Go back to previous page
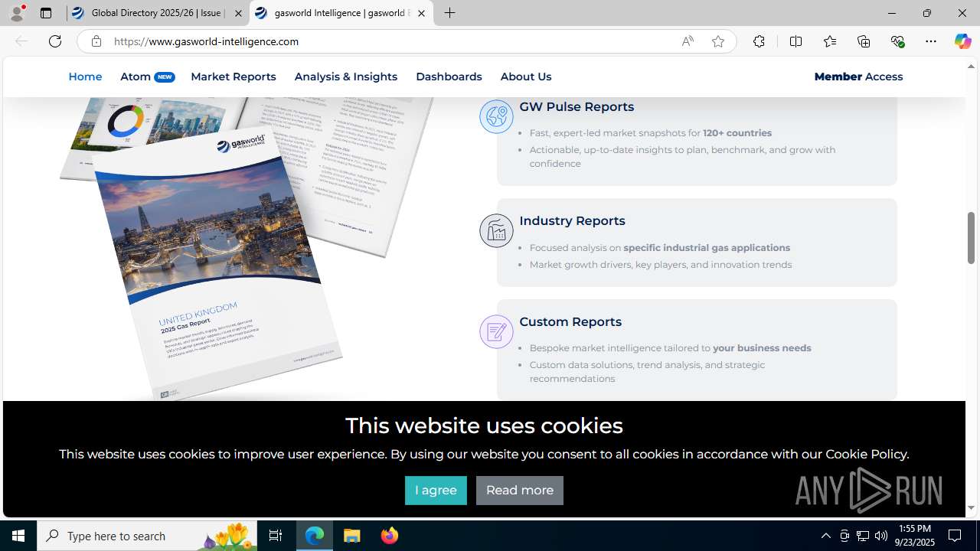This screenshot has height=551, width=980. 21,41
